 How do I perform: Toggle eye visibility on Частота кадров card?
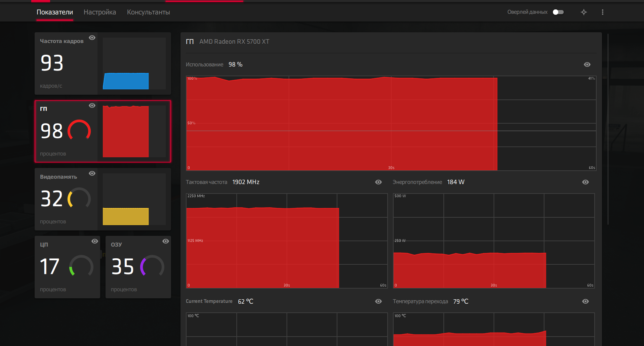(x=92, y=38)
